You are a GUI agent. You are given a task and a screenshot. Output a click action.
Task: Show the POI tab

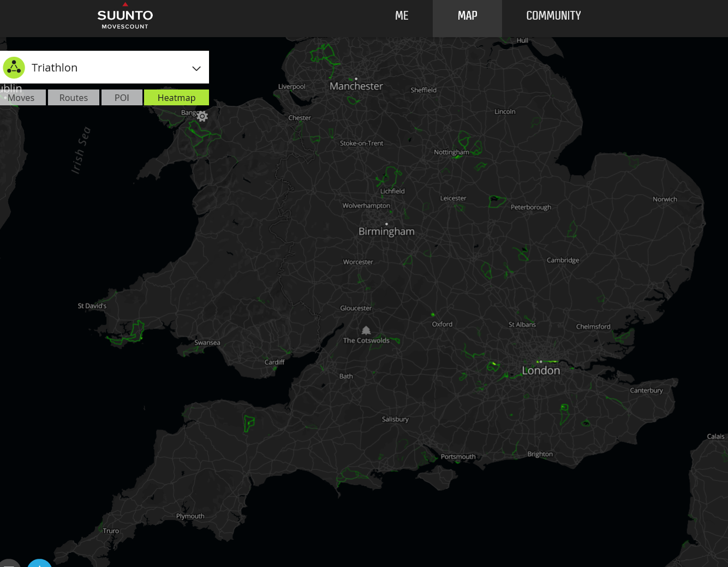[122, 98]
